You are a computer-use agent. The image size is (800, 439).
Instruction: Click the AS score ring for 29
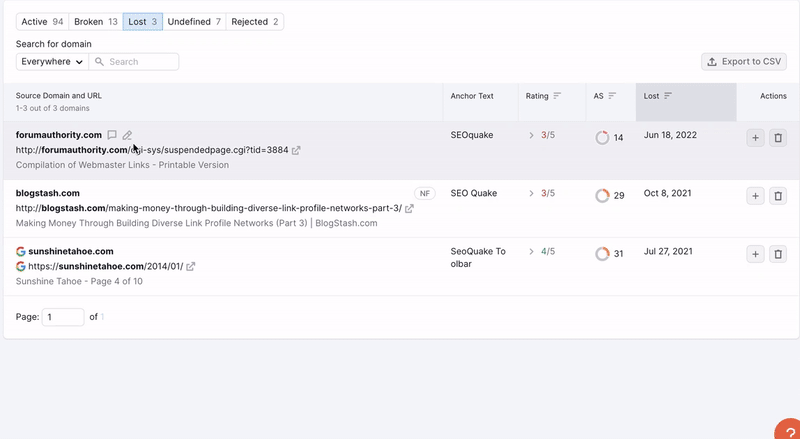pos(603,196)
